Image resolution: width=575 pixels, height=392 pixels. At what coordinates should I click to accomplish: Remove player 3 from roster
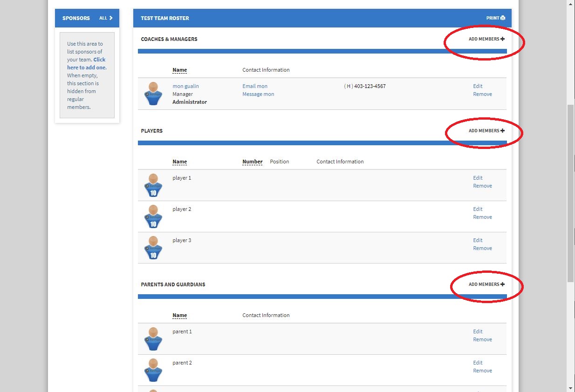[x=482, y=248]
